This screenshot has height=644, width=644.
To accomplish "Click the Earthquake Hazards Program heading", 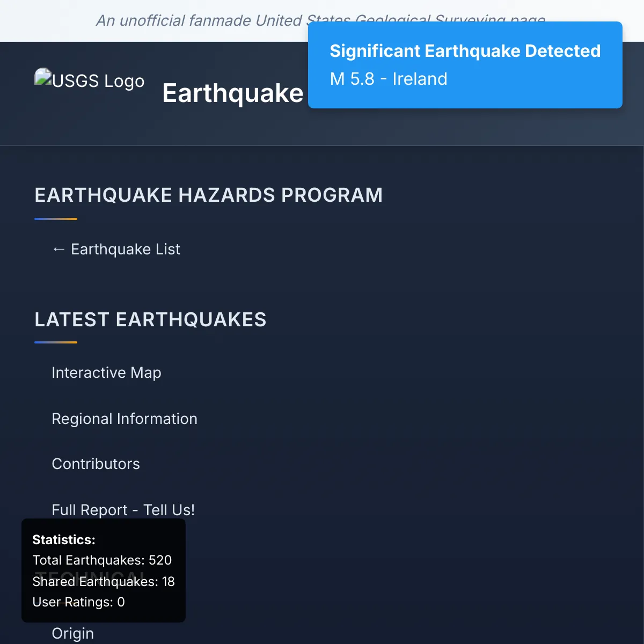I will click(208, 195).
